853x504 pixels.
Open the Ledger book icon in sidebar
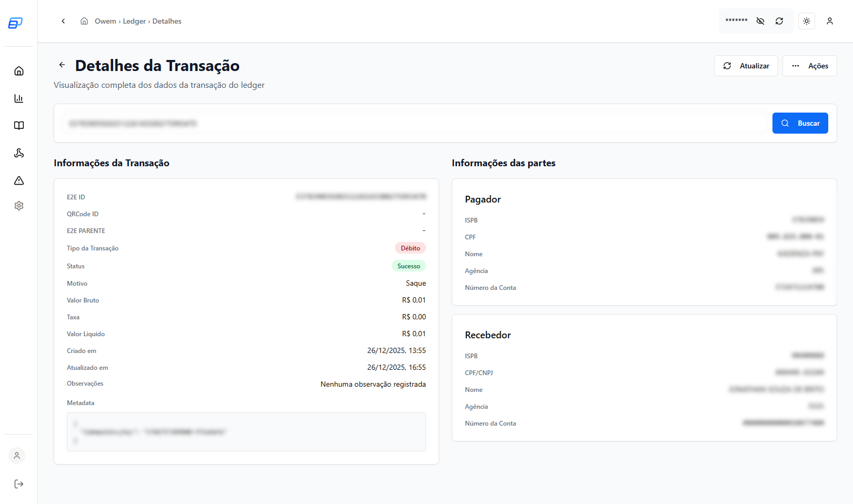pyautogui.click(x=19, y=125)
